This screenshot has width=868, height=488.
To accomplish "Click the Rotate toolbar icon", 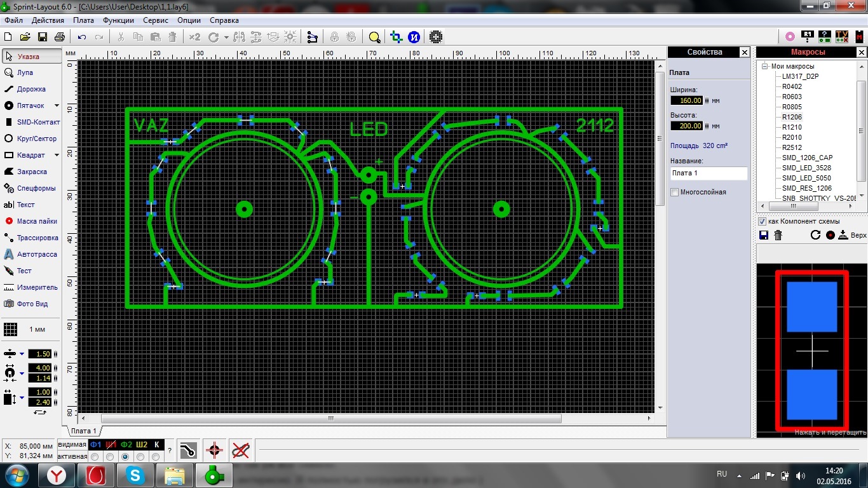I will click(x=214, y=37).
